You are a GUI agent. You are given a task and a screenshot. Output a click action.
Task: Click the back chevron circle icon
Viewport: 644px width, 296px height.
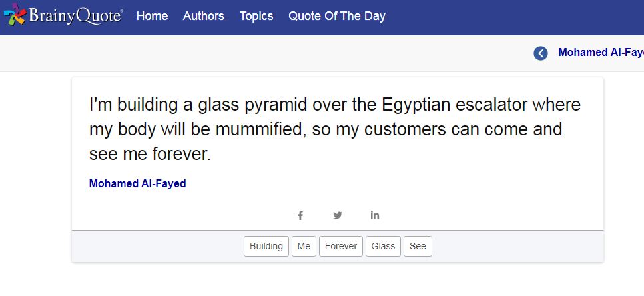541,53
